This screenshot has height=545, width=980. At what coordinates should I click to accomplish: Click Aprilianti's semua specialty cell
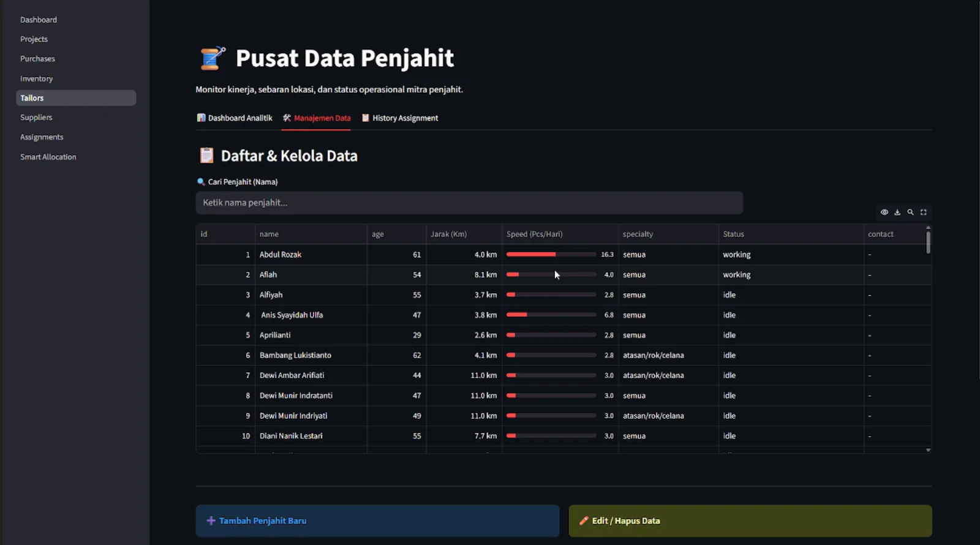[x=668, y=335]
